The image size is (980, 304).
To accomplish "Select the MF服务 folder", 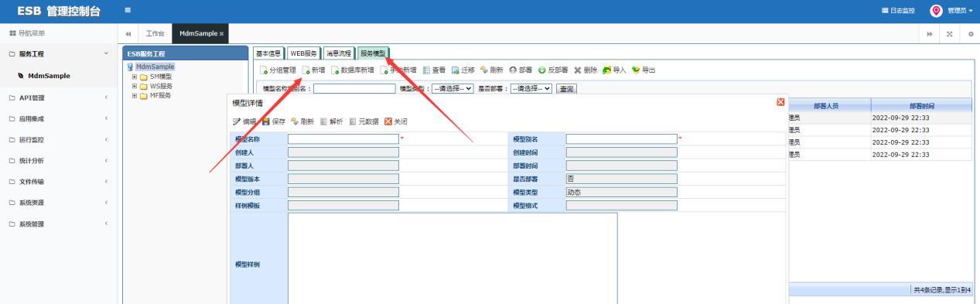I will tap(160, 95).
